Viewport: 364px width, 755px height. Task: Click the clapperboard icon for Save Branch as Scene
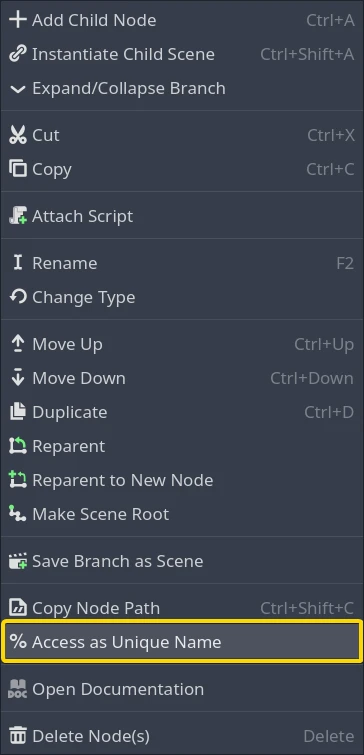pyautogui.click(x=18, y=561)
